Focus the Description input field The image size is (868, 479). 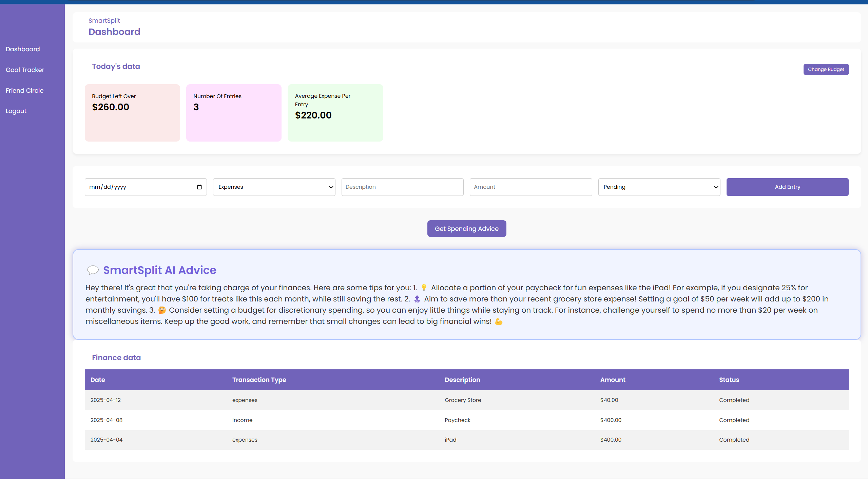click(x=402, y=187)
